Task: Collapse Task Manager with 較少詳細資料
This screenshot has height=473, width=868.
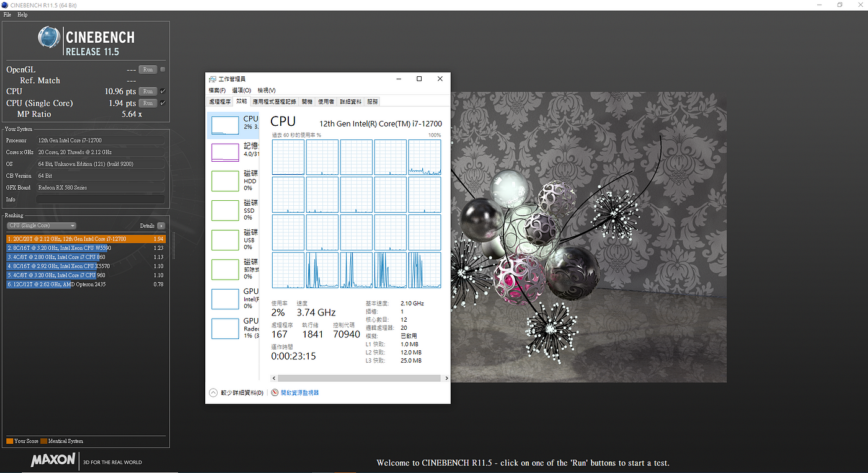Action: (x=237, y=392)
